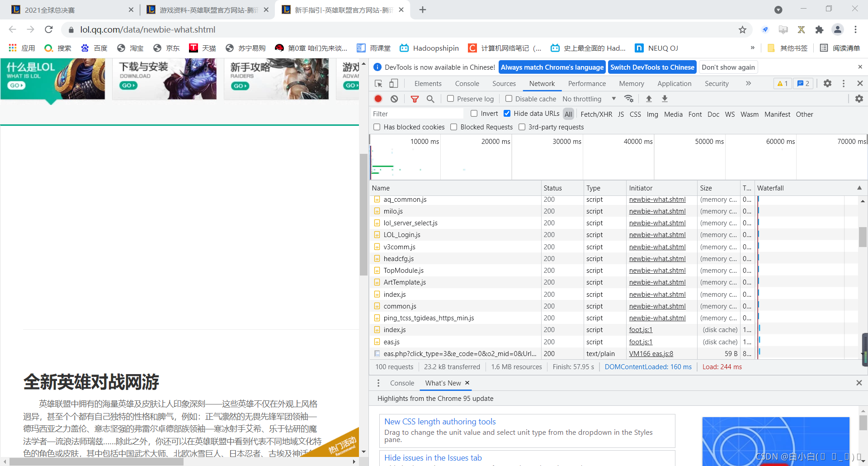Viewport: 868px width, 466px height.
Task: Open the Application tab
Action: point(674,83)
